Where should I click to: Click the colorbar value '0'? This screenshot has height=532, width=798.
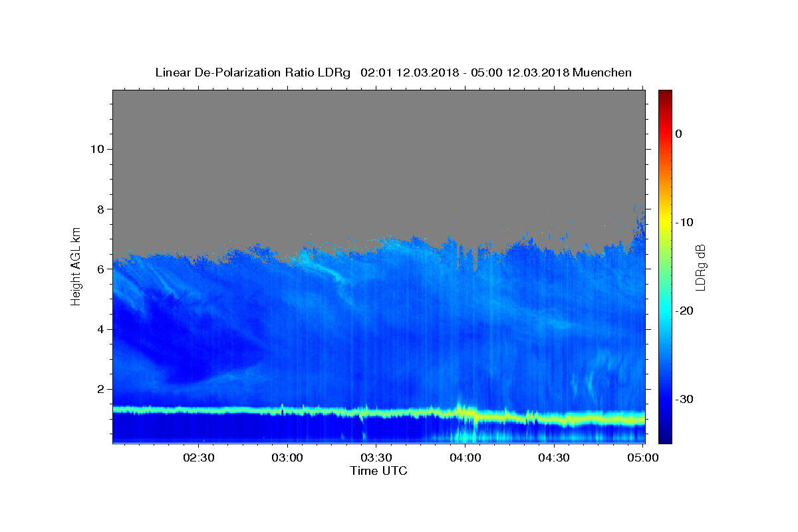pos(678,134)
